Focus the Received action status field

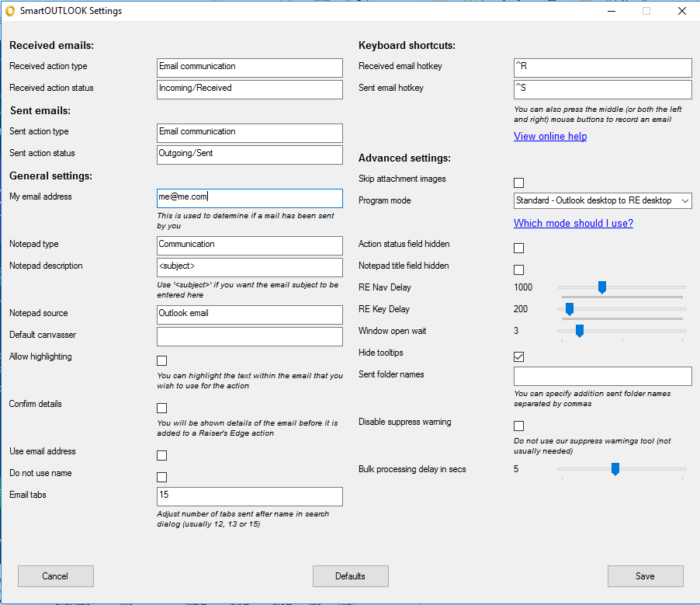(x=250, y=89)
